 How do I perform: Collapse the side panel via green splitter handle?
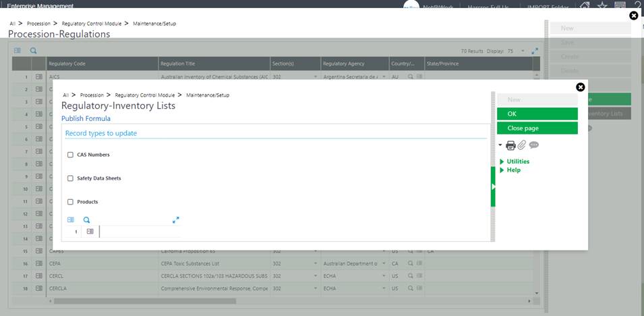click(x=493, y=186)
